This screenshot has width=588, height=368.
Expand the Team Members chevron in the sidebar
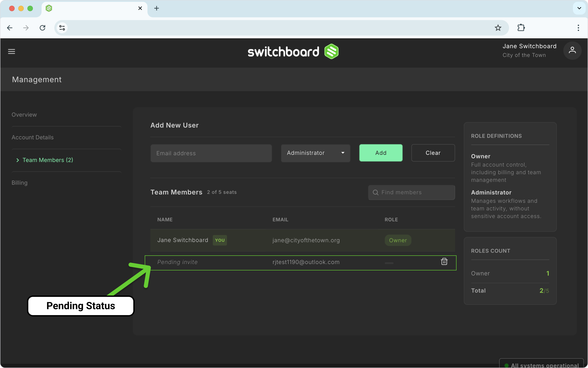[18, 160]
